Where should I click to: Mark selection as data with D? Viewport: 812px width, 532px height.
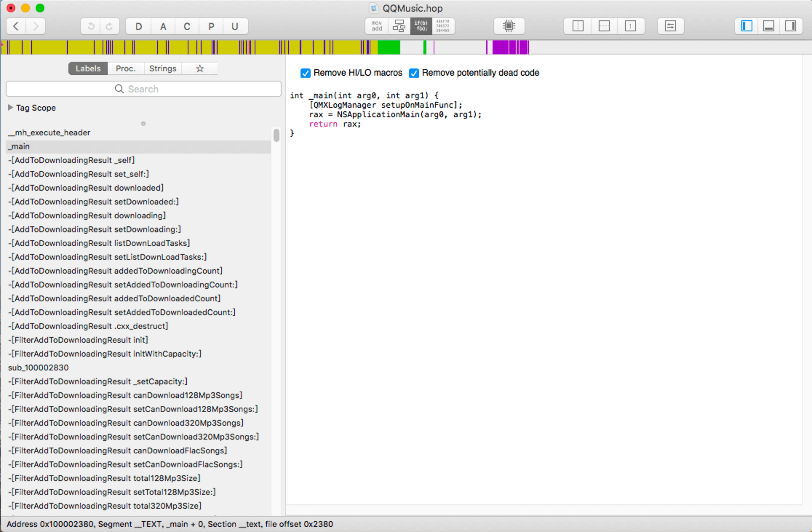coord(139,26)
